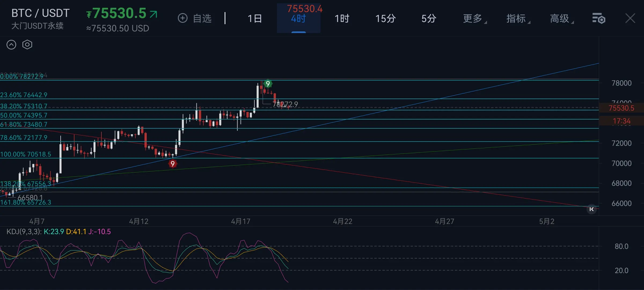644x290 pixels.
Task: Close the chart with X icon
Action: [630, 18]
